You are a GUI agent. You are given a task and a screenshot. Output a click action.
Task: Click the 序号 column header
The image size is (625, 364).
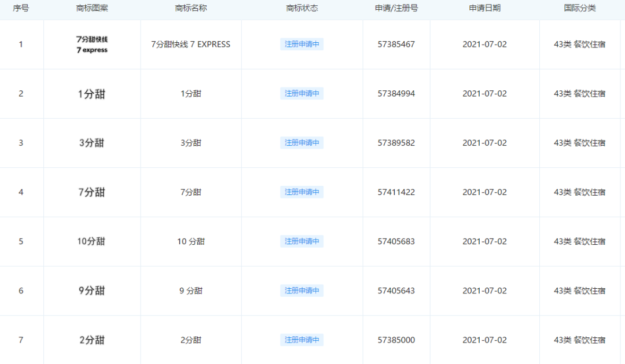point(21,8)
